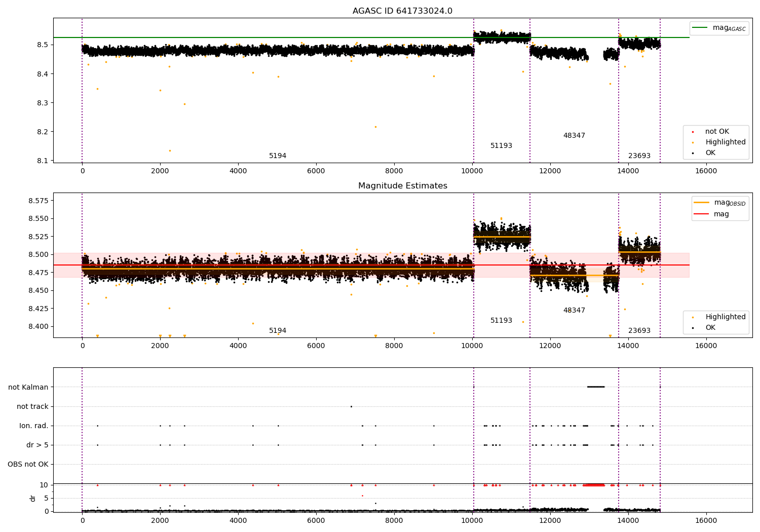
Task: Click the 8.2 y-axis tick of top plot
Action: point(43,132)
